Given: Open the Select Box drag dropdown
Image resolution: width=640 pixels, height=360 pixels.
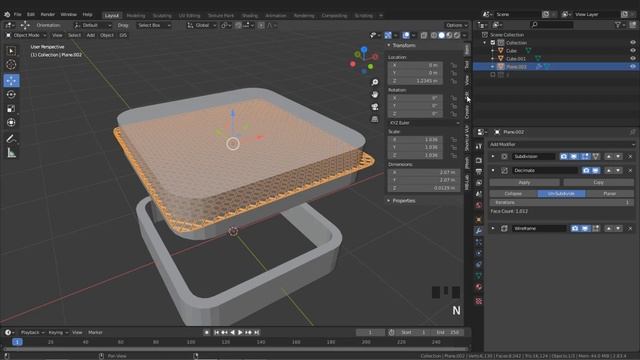Looking at the screenshot, I should (153, 25).
